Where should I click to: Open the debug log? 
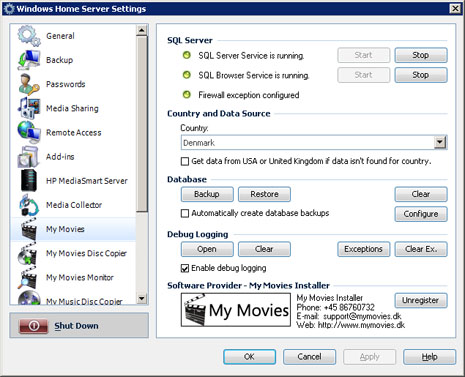click(x=207, y=249)
